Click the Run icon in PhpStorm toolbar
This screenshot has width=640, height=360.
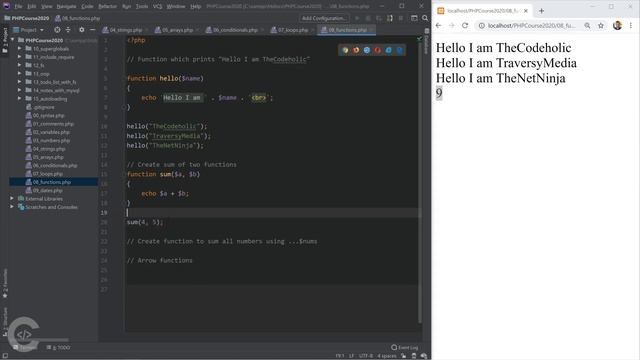357,18
